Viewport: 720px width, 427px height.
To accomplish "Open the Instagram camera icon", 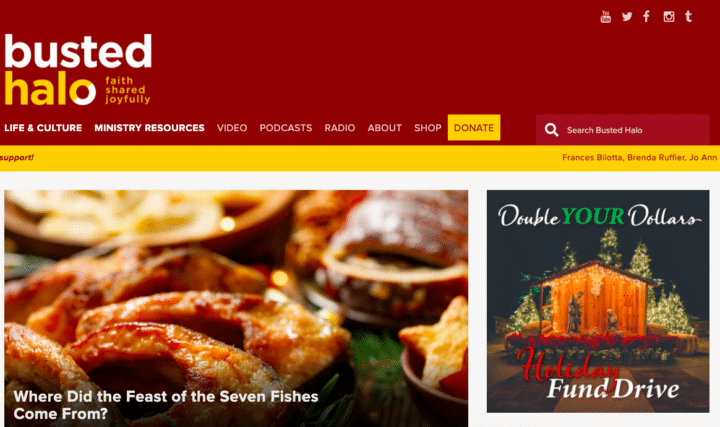I will point(669,17).
